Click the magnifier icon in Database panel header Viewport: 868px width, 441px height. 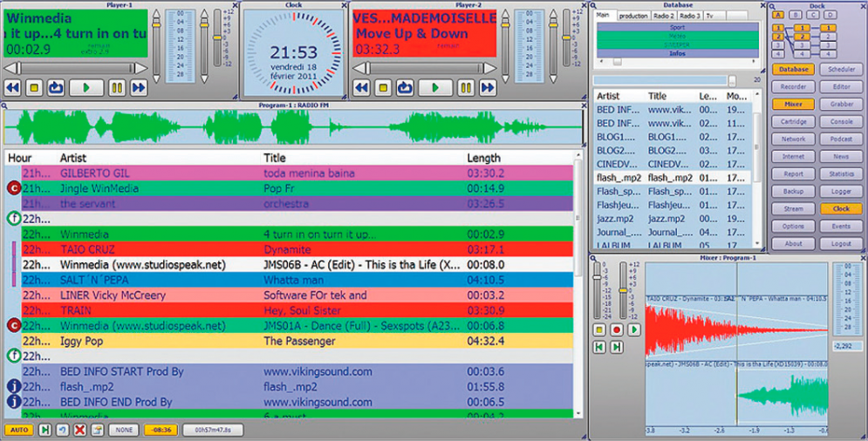tap(593, 5)
